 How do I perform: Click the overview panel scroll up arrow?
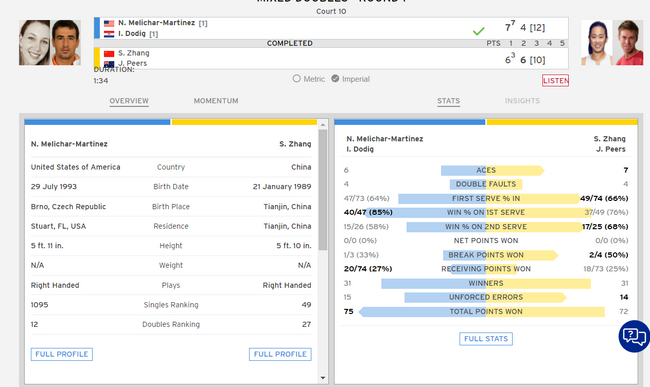pyautogui.click(x=323, y=124)
